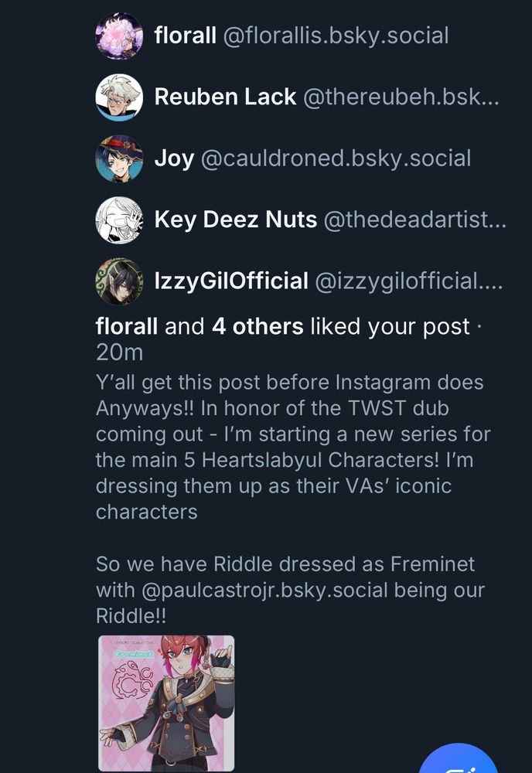Open the @thereubeh.bsk... handle
The width and height of the screenshot is (532, 773).
pyautogui.click(x=401, y=97)
